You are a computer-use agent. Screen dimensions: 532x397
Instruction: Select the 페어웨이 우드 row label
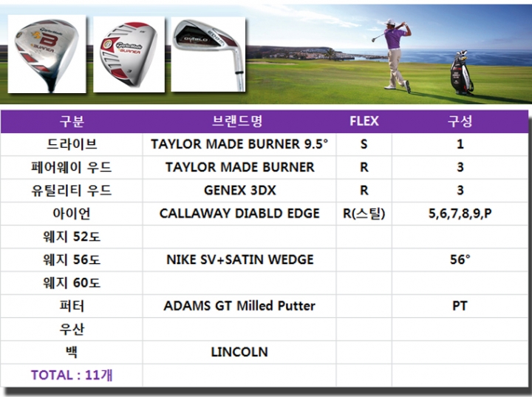72,167
